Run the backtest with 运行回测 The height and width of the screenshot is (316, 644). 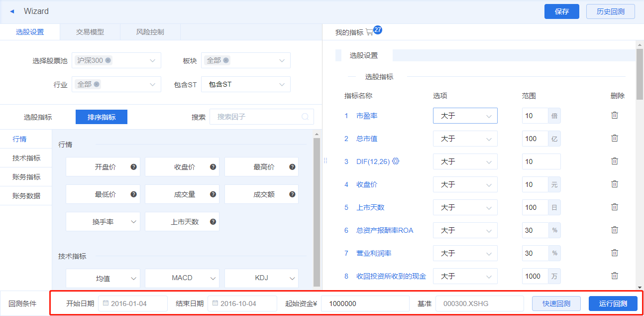click(613, 303)
